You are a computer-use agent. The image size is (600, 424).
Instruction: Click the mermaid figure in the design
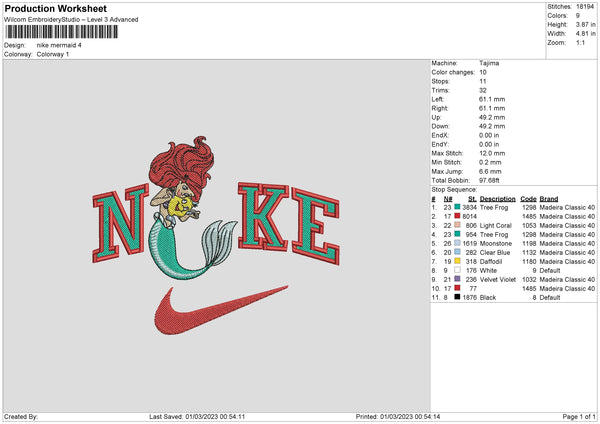[x=191, y=207]
